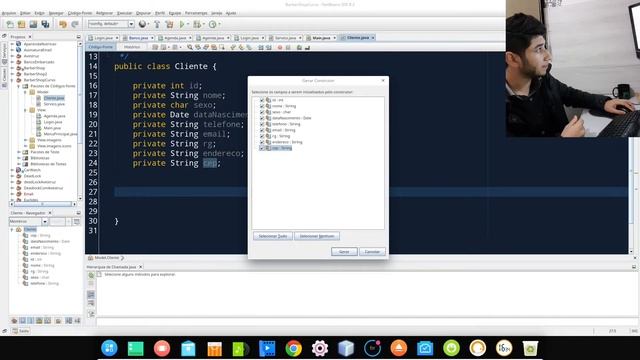The height and width of the screenshot is (360, 640).
Task: Collapse Pacotes de Código-Fonte node
Action: pyautogui.click(x=19, y=86)
